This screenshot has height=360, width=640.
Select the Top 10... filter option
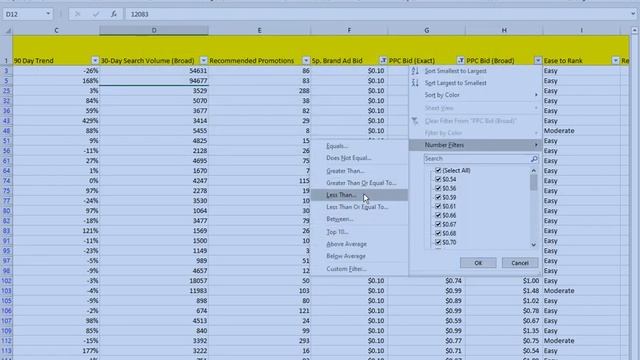point(359,232)
